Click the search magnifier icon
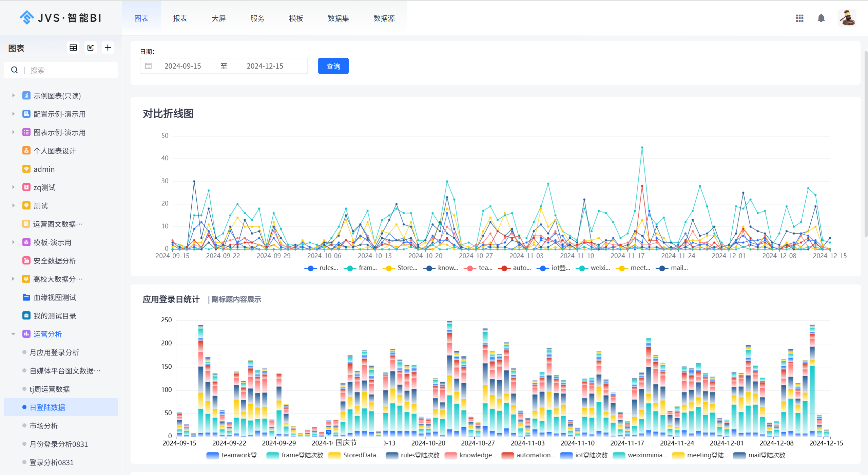The height and width of the screenshot is (475, 868). pos(14,70)
